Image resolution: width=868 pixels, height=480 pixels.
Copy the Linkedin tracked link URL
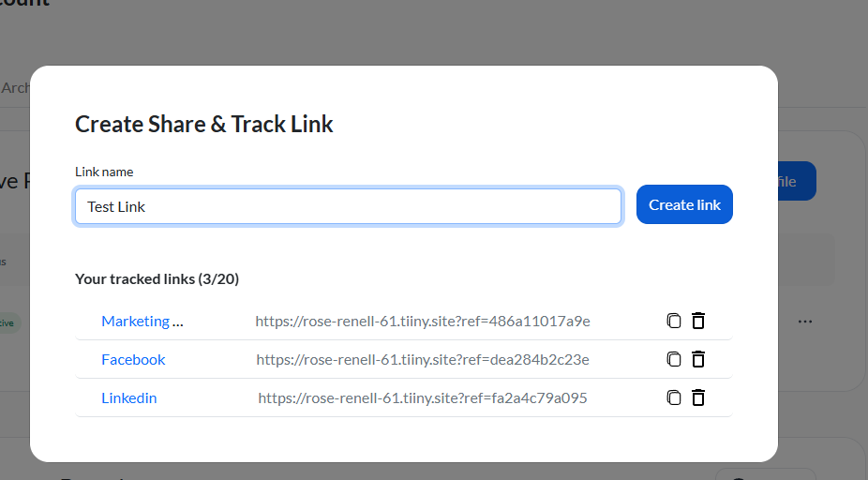point(673,397)
